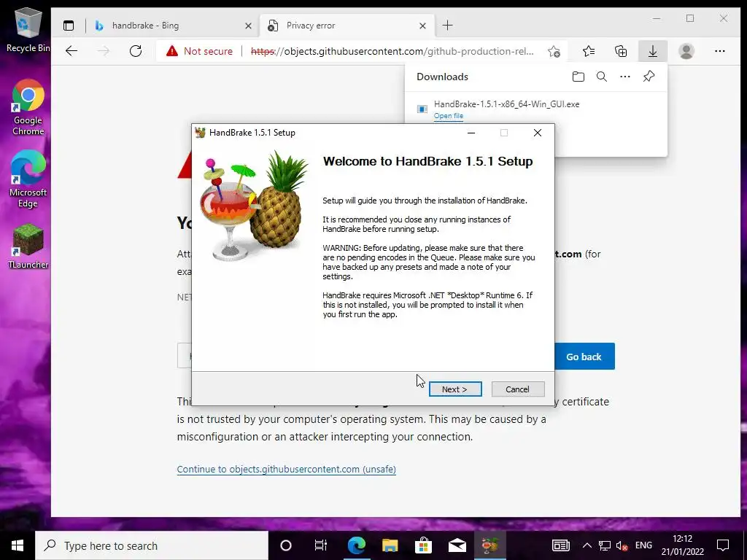Add this page to favorites star
747x560 pixels.
[x=554, y=51]
